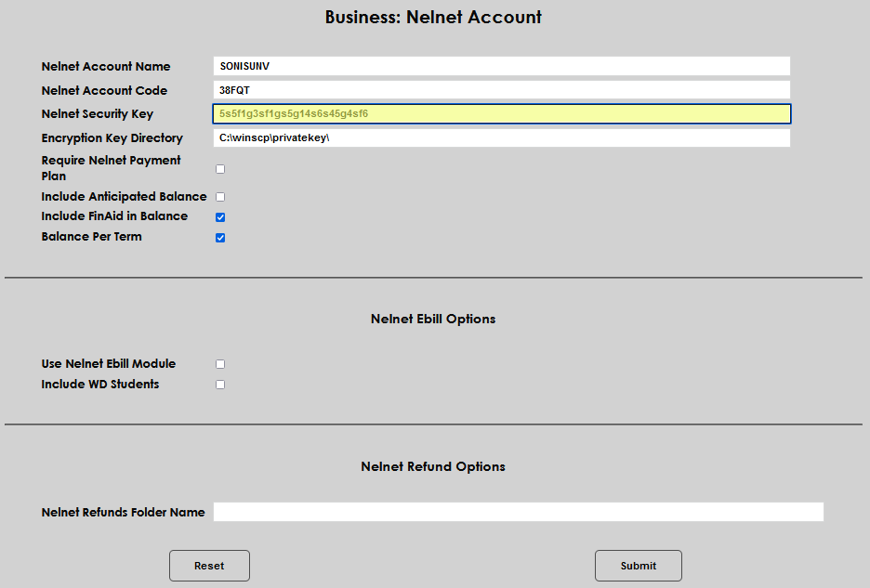Screen dimensions: 870x588
Task: Select the SONISUNV account name text
Action: tap(244, 65)
